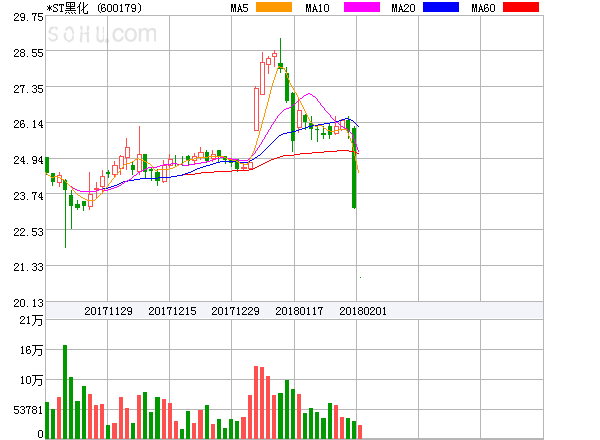This screenshot has height=440, width=600.
Task: Click the 53781 volume axis label
Action: point(28,410)
